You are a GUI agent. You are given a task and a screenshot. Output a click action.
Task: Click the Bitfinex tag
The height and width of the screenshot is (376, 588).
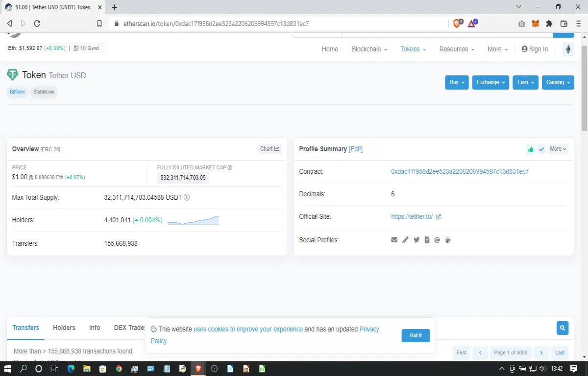pos(17,92)
